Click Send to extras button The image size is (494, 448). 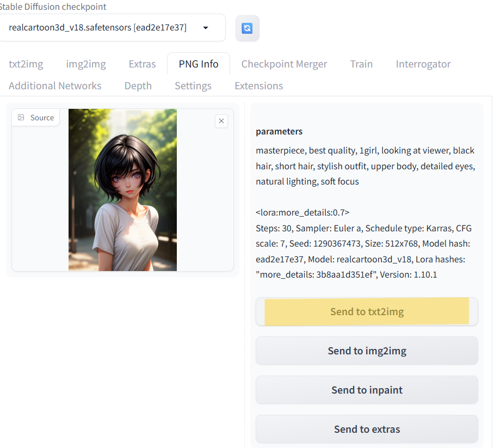click(367, 429)
